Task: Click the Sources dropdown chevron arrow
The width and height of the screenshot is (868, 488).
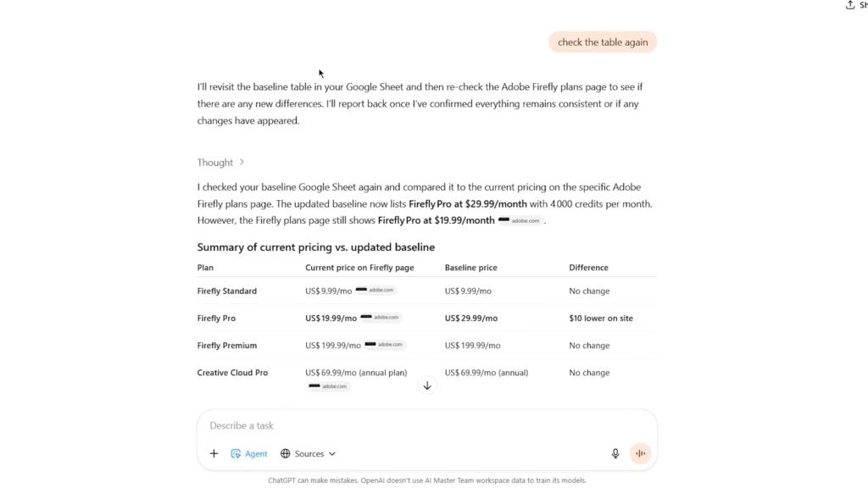Action: pyautogui.click(x=332, y=453)
